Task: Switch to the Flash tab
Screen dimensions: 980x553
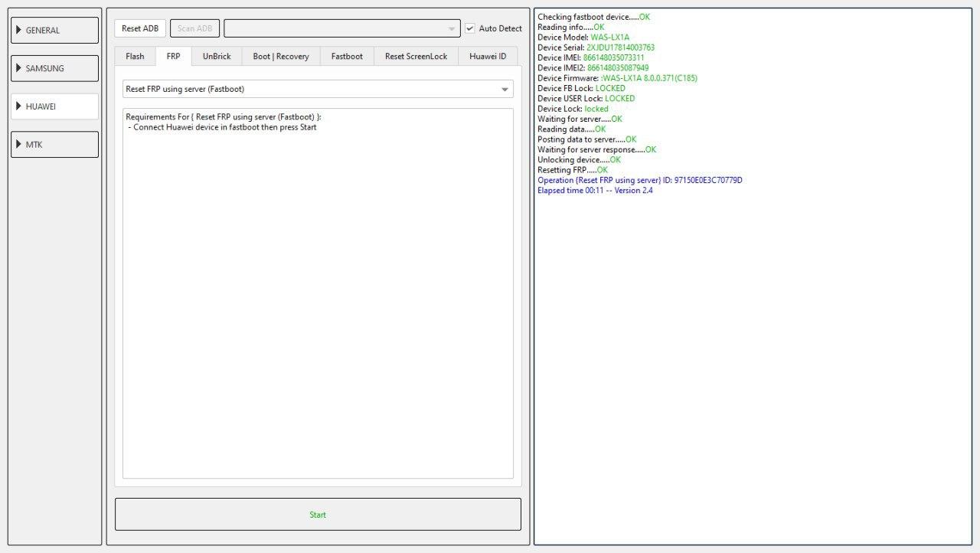Action: point(135,56)
